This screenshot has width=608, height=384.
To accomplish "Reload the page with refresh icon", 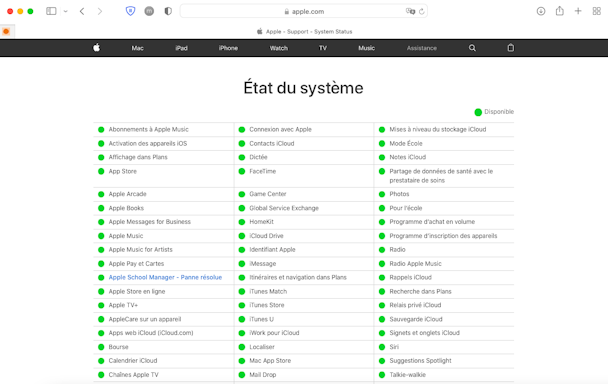I will pyautogui.click(x=422, y=11).
